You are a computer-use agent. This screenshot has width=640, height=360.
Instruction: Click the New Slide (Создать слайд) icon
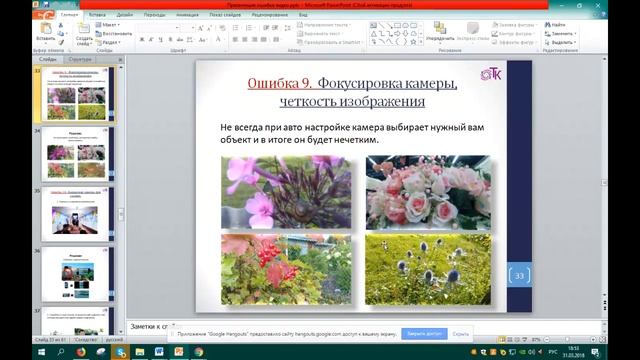84,29
